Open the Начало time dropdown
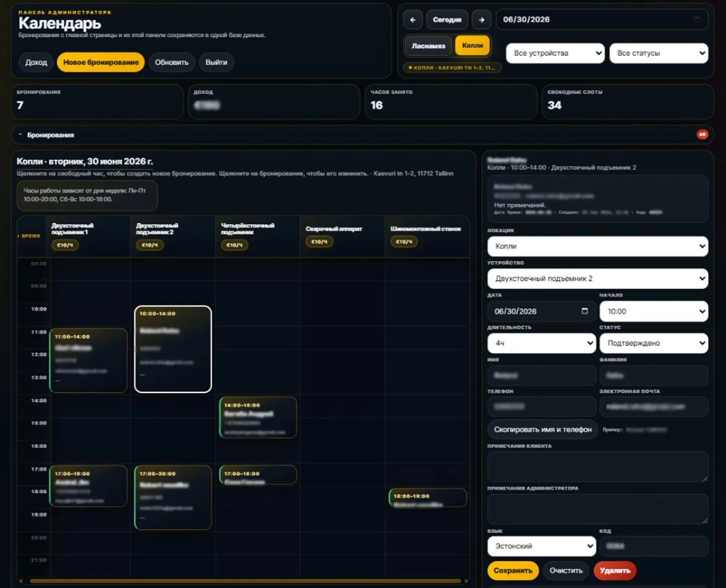The width and height of the screenshot is (726, 588). click(653, 311)
